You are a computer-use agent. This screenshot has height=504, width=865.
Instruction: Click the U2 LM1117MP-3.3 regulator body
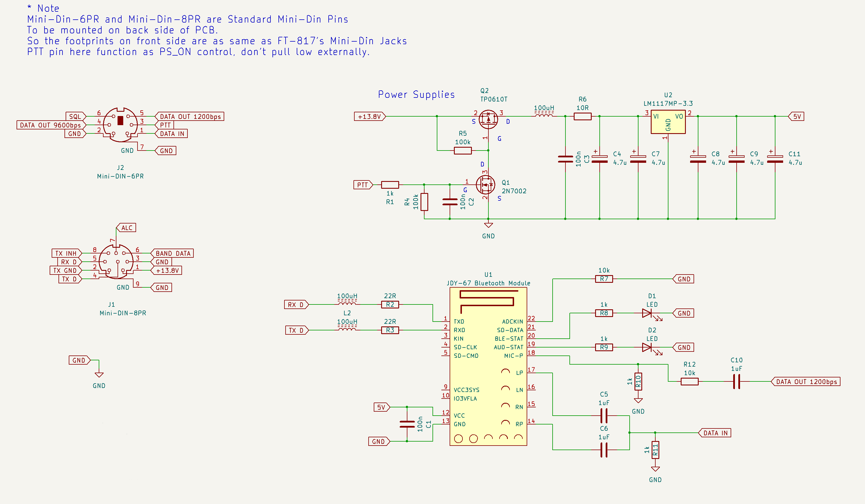point(668,122)
